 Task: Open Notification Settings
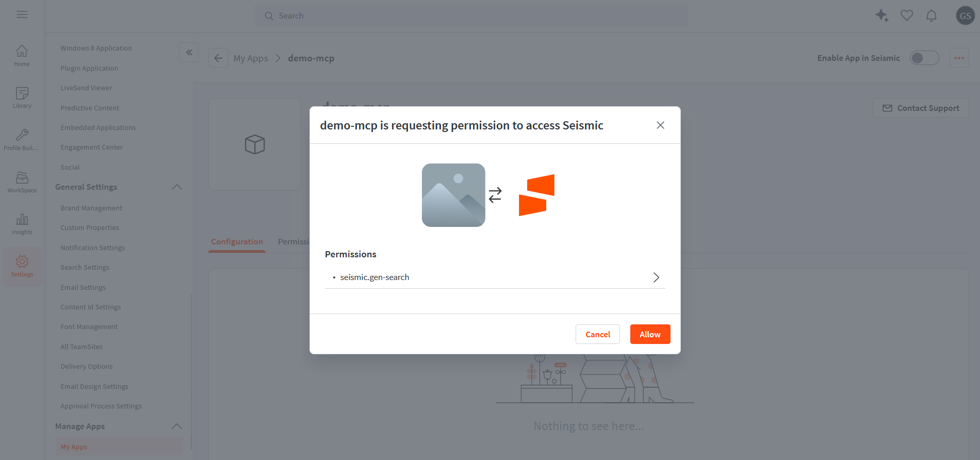(93, 248)
